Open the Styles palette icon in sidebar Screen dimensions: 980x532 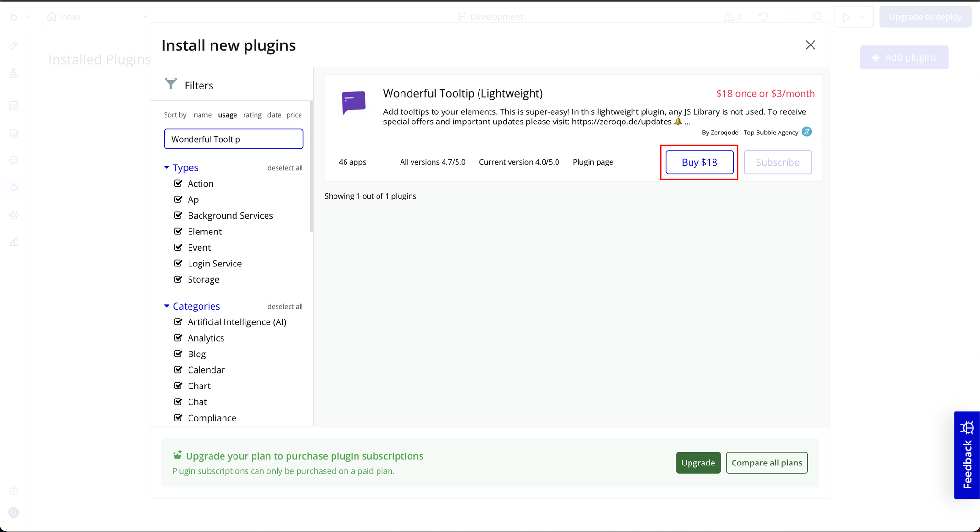click(13, 160)
